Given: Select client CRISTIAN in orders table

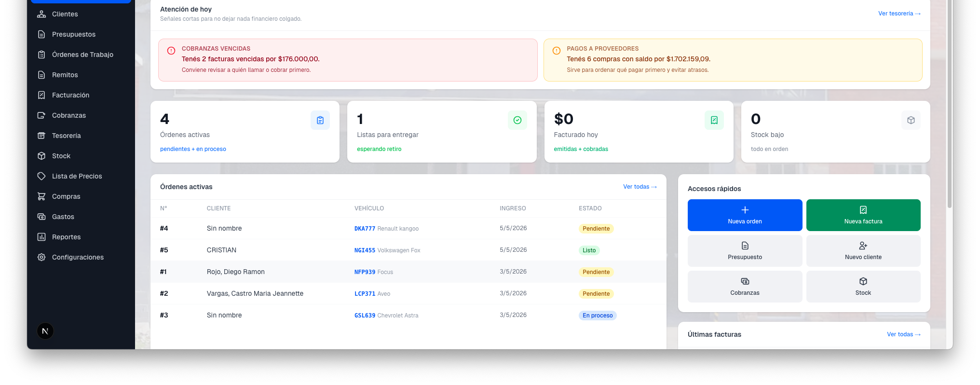Looking at the screenshot, I should coord(221,250).
